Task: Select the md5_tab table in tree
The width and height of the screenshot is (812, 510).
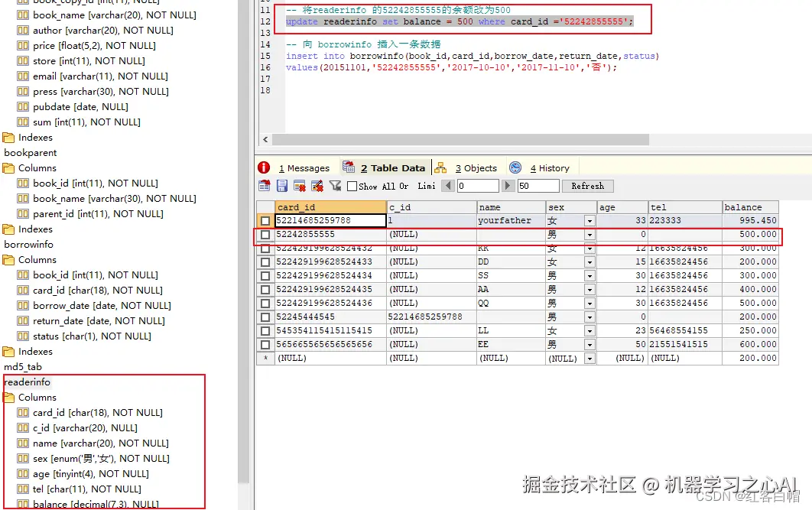Action: pyautogui.click(x=23, y=366)
